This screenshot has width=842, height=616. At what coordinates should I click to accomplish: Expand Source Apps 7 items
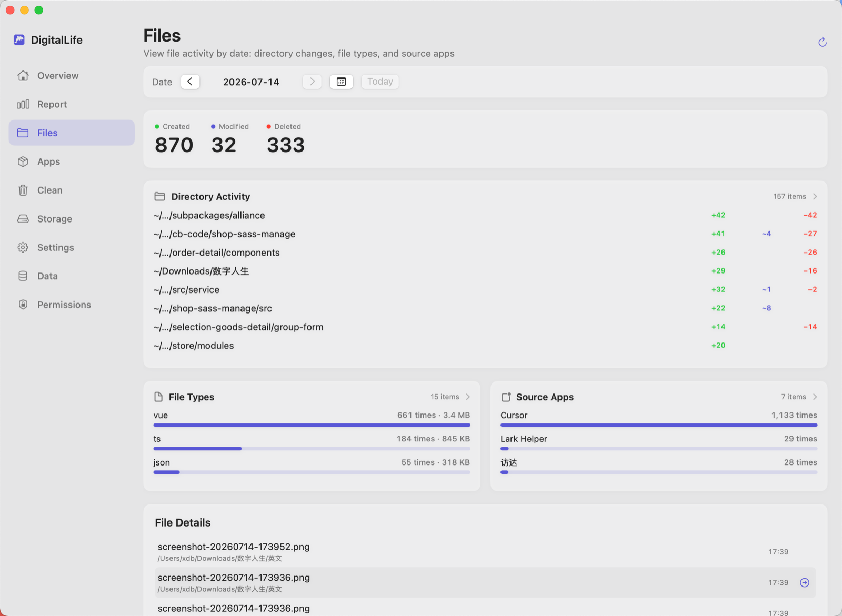click(799, 397)
